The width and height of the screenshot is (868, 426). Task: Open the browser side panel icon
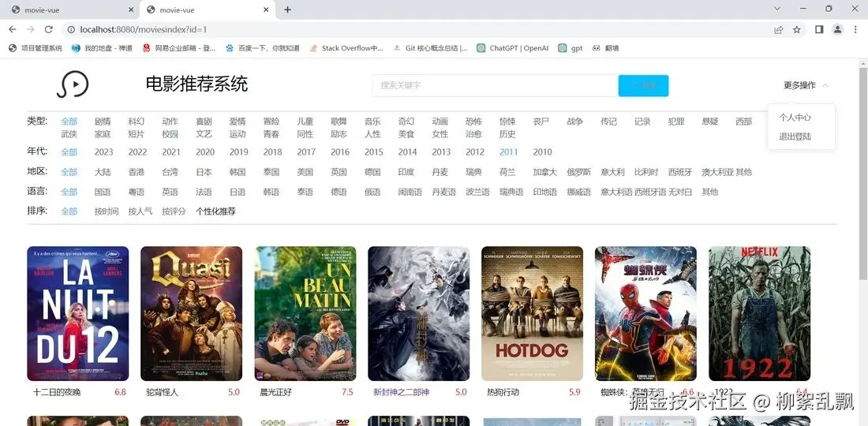[x=819, y=29]
